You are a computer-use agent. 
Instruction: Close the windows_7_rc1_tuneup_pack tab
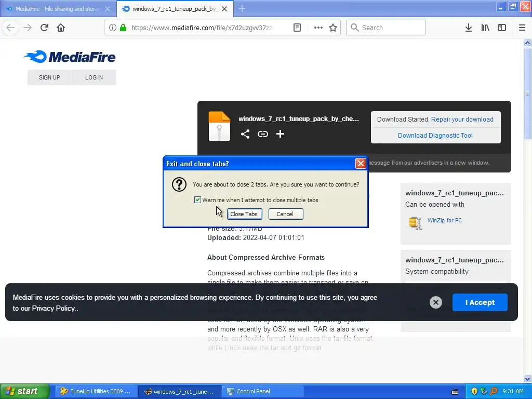tap(224, 9)
